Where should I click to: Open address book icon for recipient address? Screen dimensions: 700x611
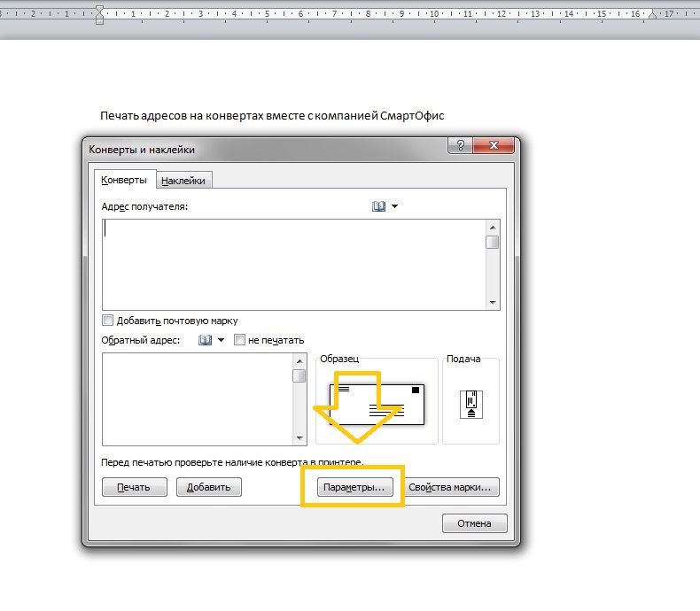pos(378,206)
